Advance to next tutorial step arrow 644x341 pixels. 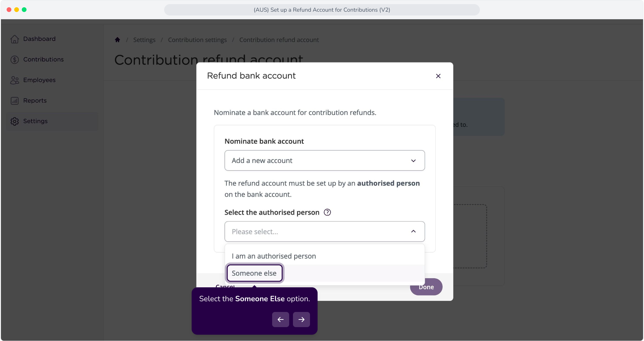(301, 320)
